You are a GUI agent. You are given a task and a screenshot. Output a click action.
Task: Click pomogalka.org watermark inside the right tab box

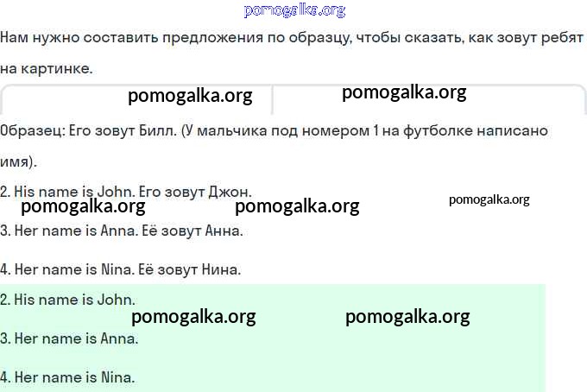404,92
